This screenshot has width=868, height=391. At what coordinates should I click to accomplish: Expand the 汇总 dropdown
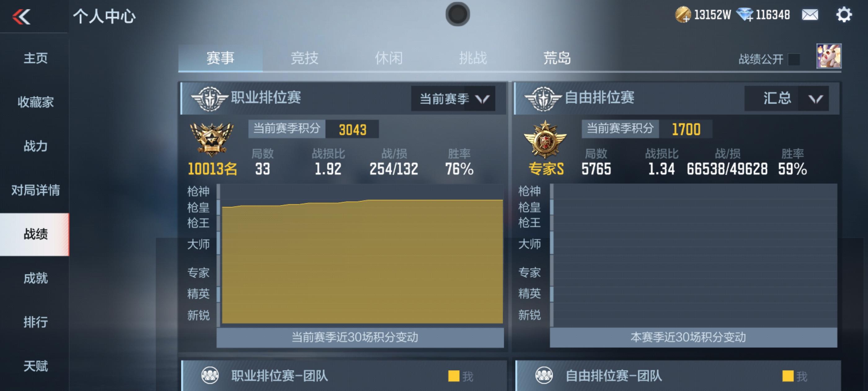pos(786,98)
